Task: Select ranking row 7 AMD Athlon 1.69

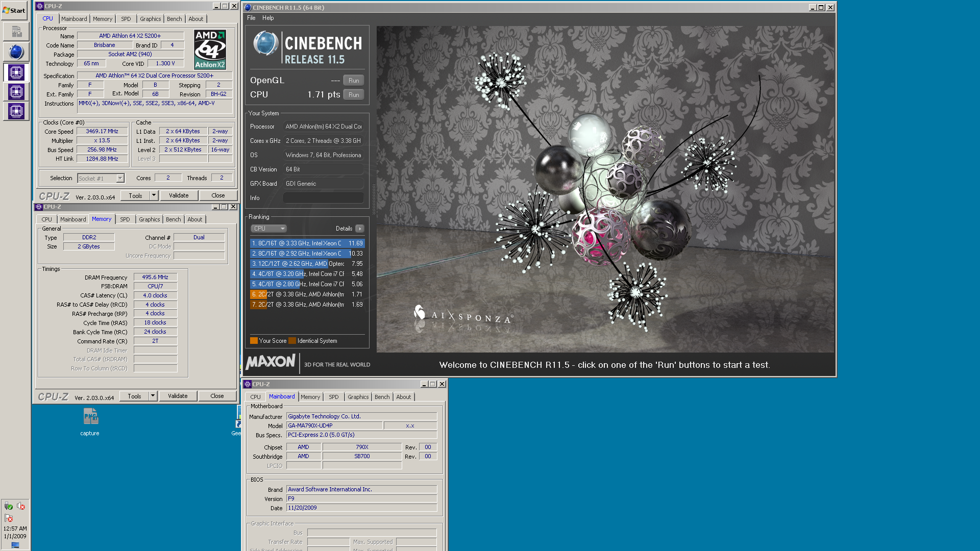Action: (x=307, y=305)
